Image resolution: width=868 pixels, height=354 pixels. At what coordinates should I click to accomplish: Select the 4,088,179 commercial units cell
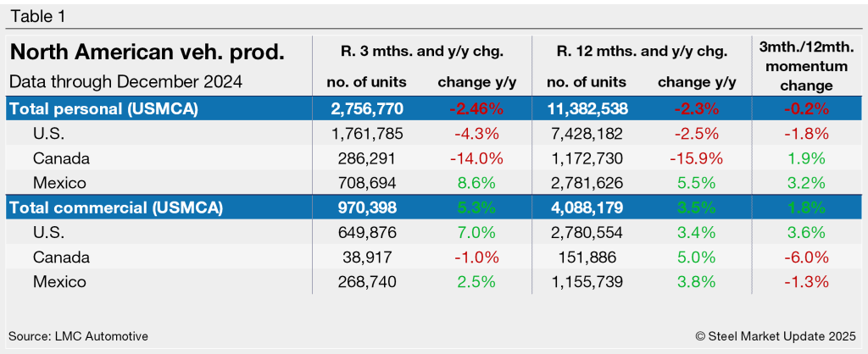(x=587, y=207)
